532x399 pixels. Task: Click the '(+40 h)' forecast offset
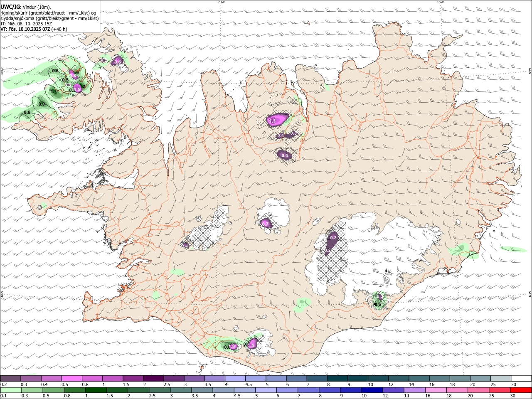[59, 29]
